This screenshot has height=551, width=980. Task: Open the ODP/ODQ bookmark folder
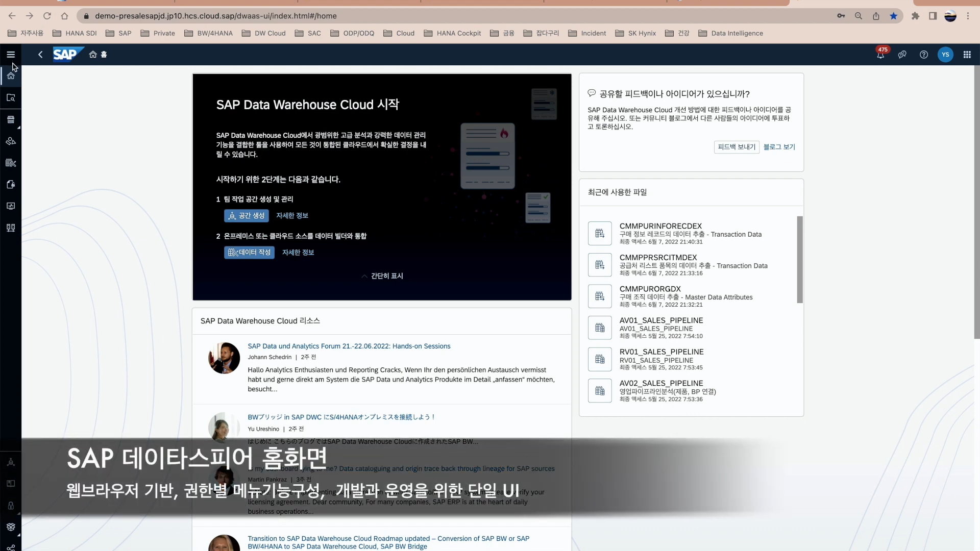[x=352, y=33]
